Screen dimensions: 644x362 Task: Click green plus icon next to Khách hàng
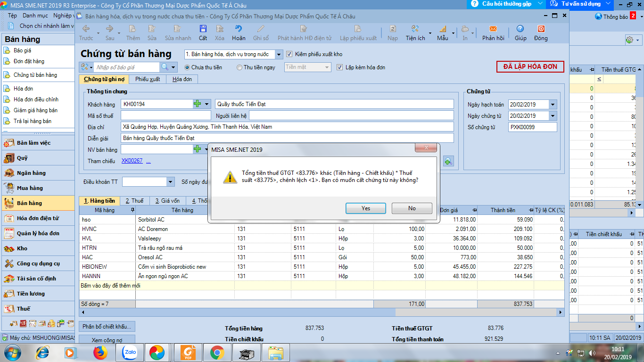(x=198, y=104)
